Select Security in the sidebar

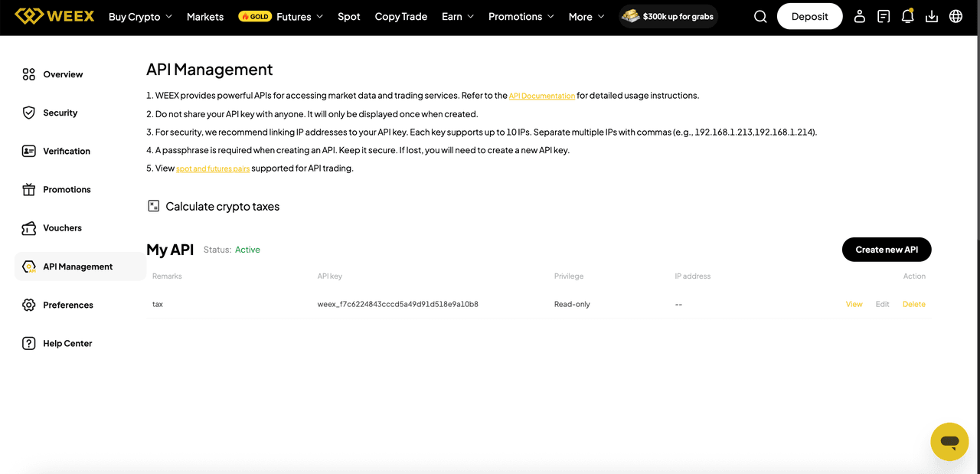click(x=60, y=113)
